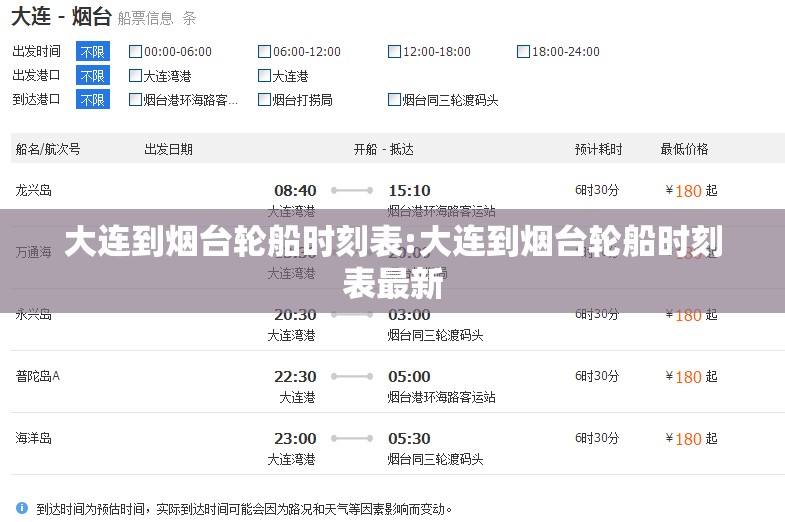This screenshot has height=522, width=785.
Task: Click the 15:10 arrival time
Action: (x=410, y=190)
